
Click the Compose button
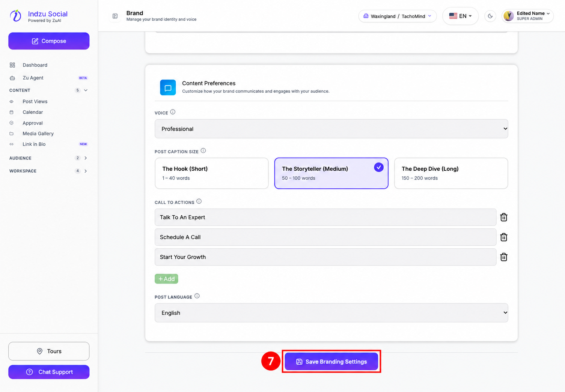[49, 41]
